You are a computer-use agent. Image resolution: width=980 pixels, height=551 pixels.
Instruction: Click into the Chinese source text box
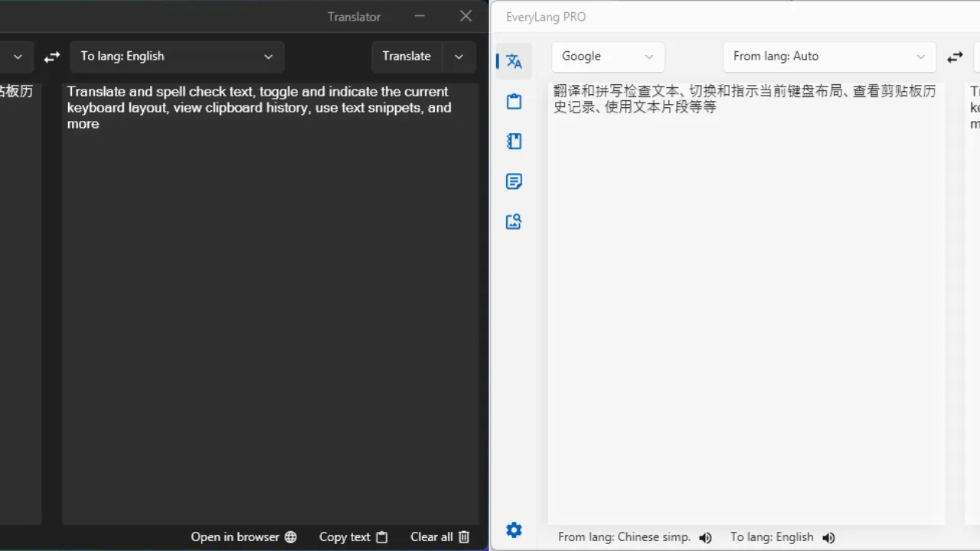pyautogui.click(x=746, y=303)
